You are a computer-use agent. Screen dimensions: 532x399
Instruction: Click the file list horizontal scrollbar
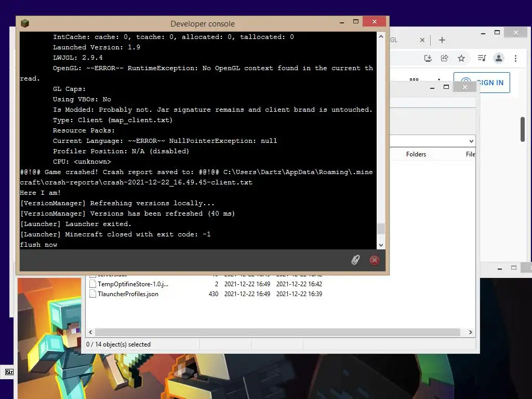pyautogui.click(x=277, y=332)
